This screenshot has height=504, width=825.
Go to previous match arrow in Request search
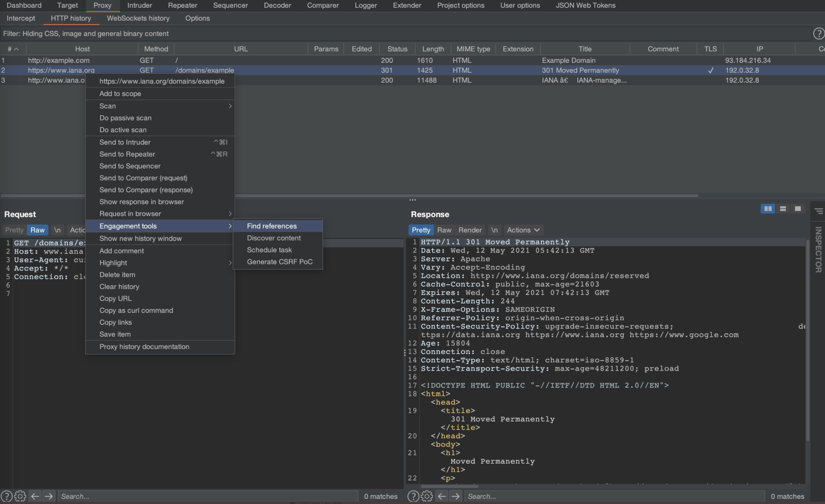pos(35,496)
